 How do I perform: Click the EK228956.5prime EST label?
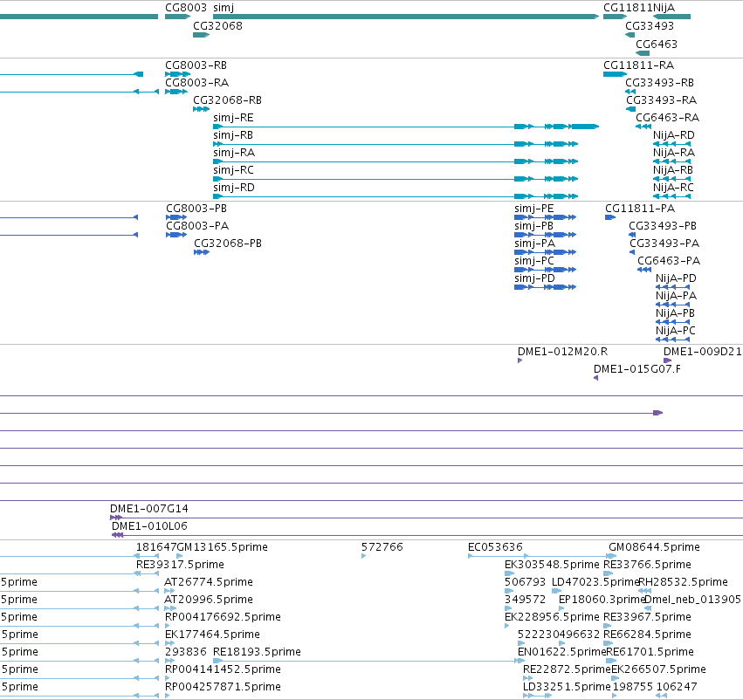click(552, 618)
